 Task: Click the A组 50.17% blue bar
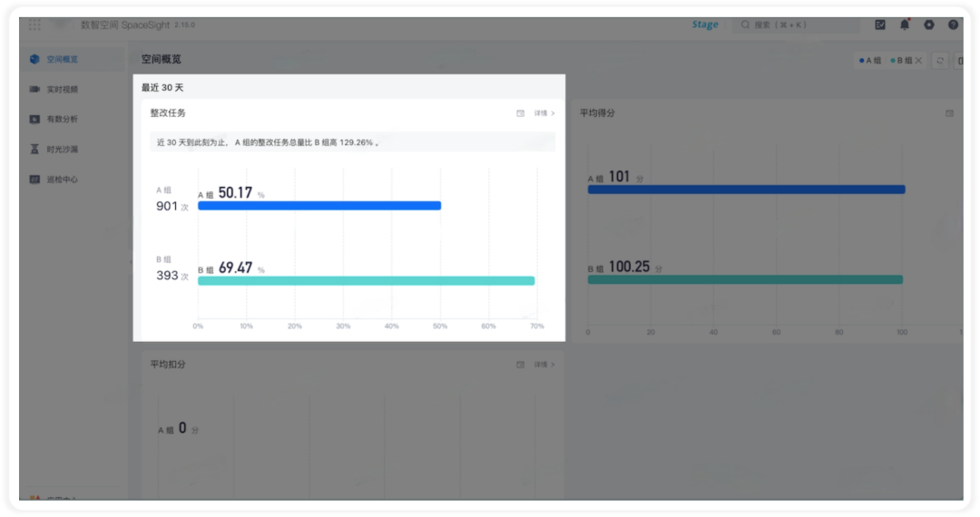coord(319,205)
